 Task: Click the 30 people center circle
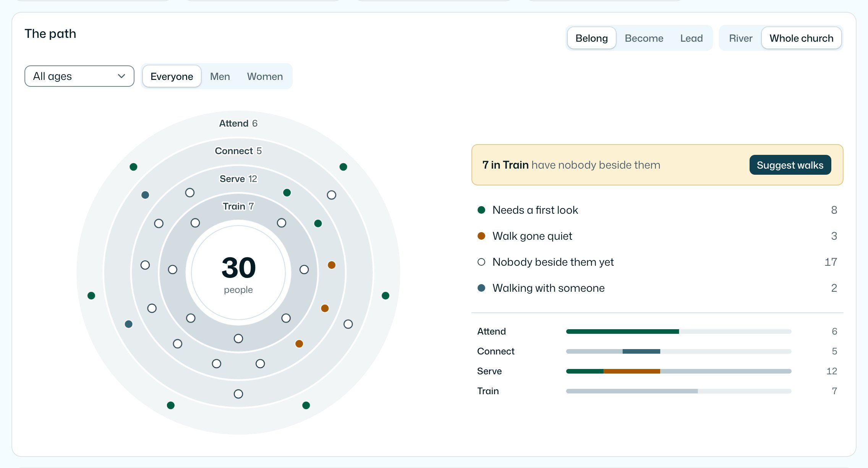238,273
